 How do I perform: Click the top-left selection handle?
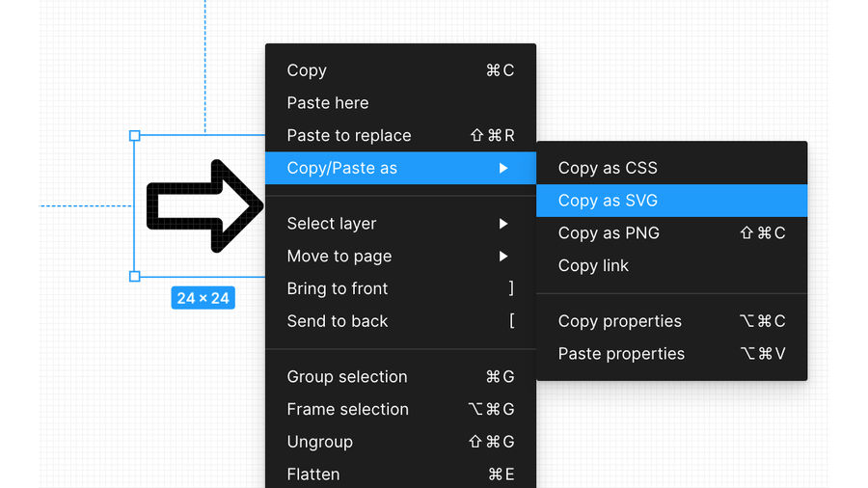135,136
